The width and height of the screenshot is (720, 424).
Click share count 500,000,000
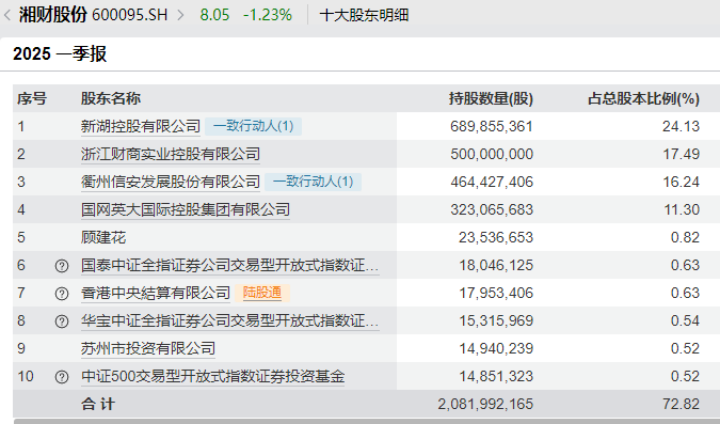(x=491, y=154)
